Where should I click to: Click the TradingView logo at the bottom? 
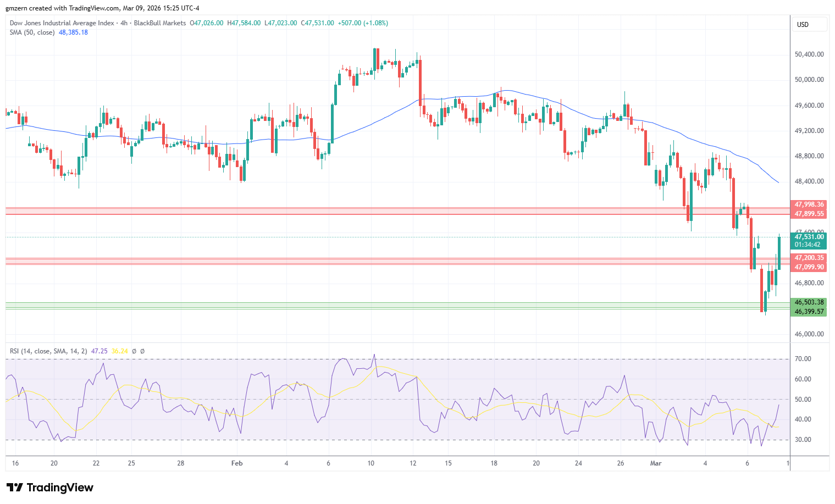coord(50,488)
